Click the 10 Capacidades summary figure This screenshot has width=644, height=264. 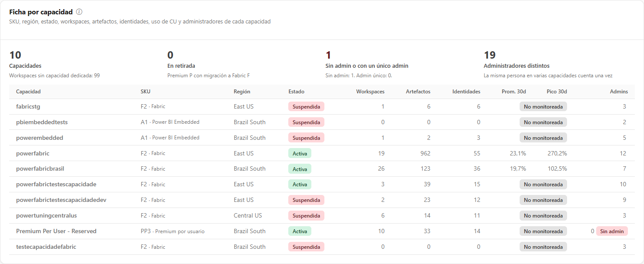[x=15, y=55]
